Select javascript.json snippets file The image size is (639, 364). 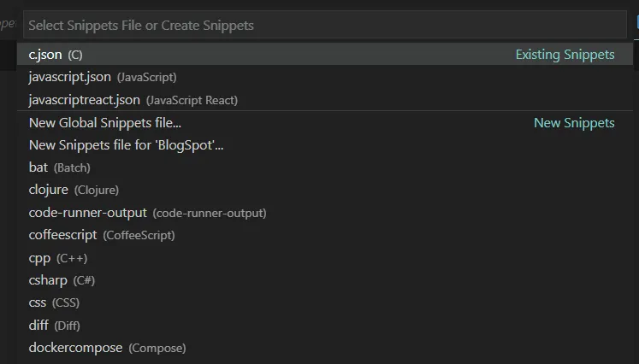[x=70, y=77]
